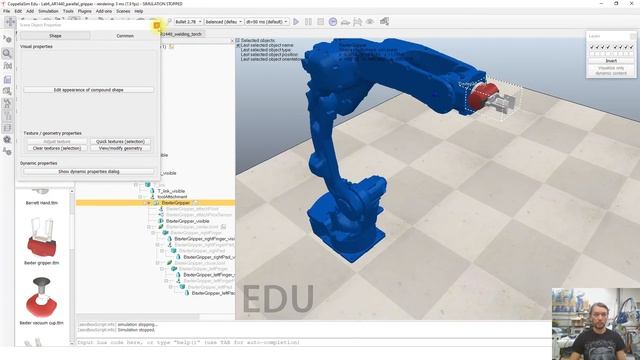Viewport: 640px width, 360px height.
Task: Toggle real-time mode clock icon
Action: tap(333, 21)
